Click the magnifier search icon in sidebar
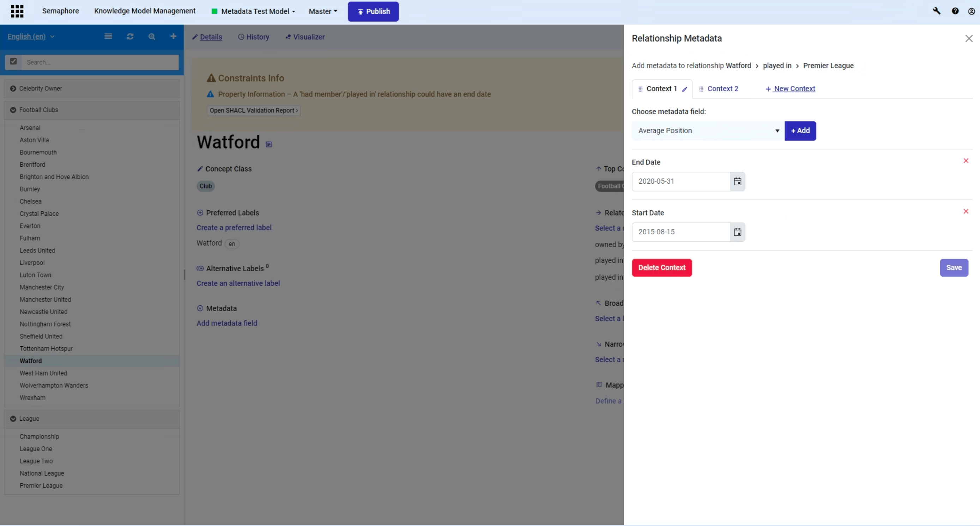The height and width of the screenshot is (526, 980). pyautogui.click(x=152, y=37)
